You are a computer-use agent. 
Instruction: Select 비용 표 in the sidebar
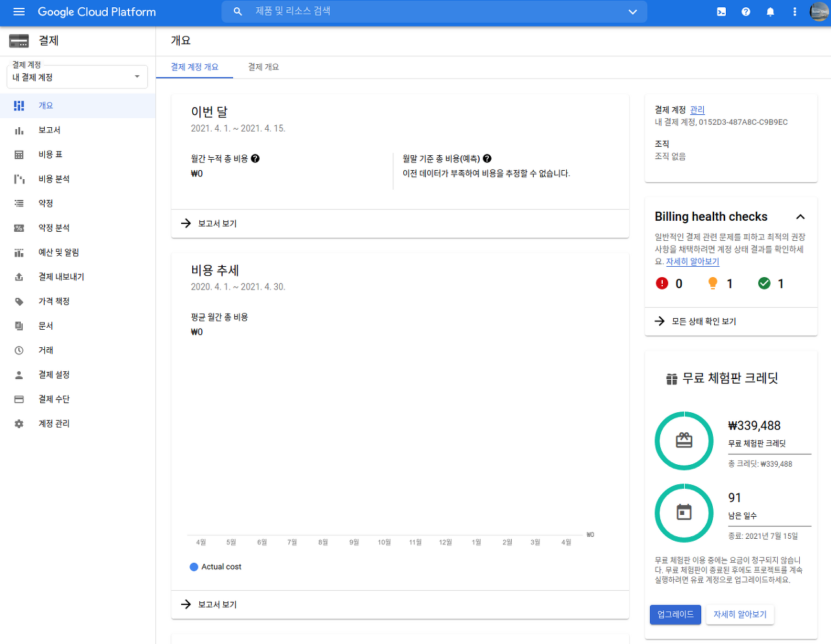click(x=78, y=155)
